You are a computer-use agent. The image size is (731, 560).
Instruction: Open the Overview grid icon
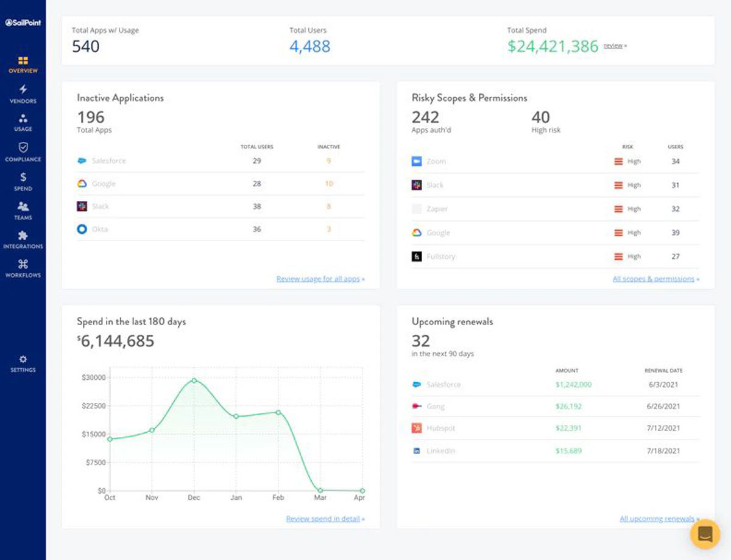tap(23, 60)
